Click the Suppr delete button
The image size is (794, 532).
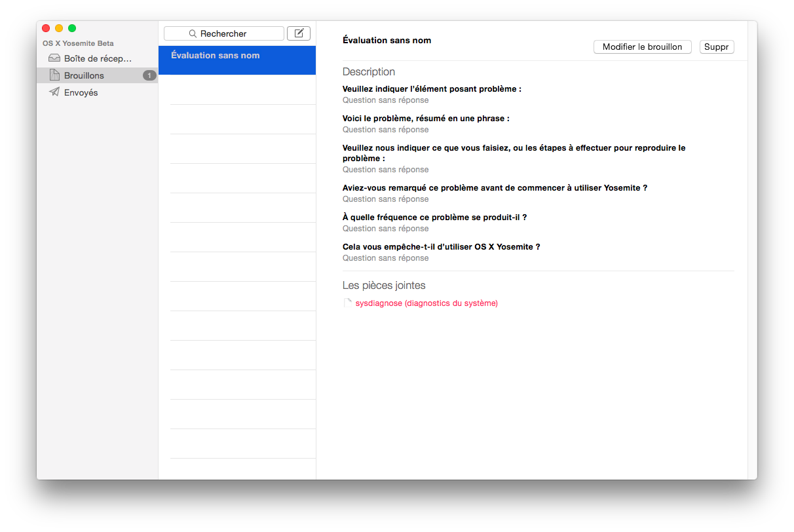pyautogui.click(x=717, y=47)
